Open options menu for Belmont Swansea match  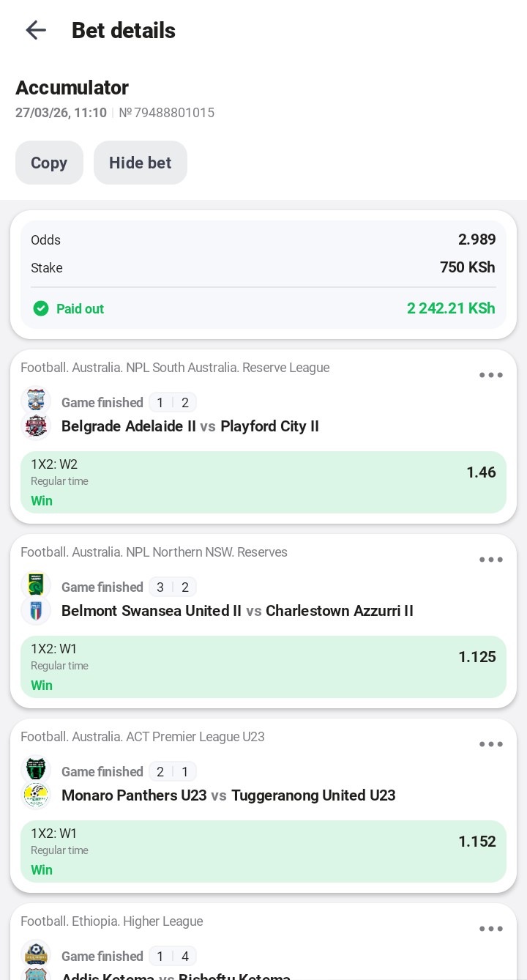click(490, 560)
